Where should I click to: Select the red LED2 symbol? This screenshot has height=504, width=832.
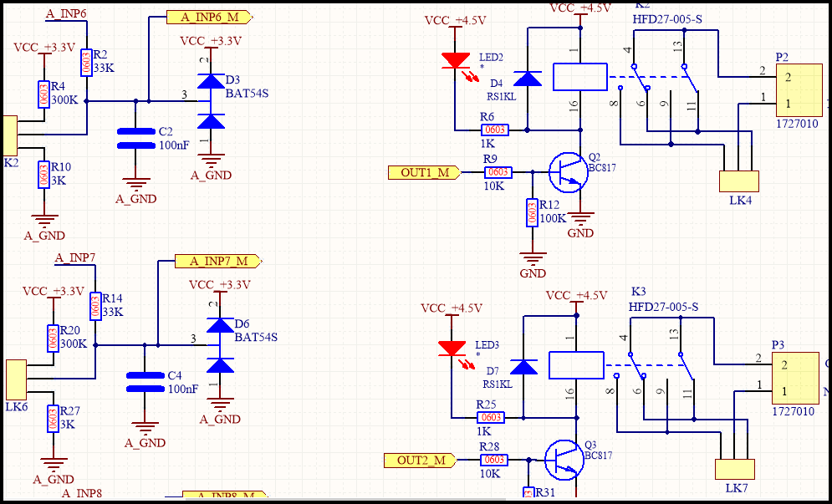pos(456,60)
